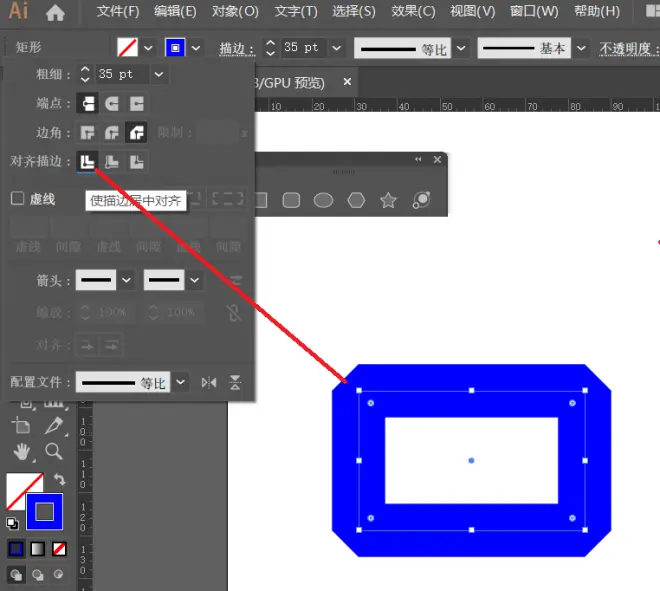This screenshot has width=660, height=591.
Task: Select the star shape in floating panel
Action: pyautogui.click(x=388, y=200)
